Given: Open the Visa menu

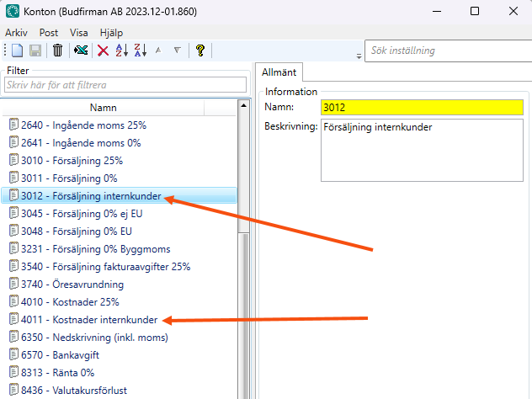Looking at the screenshot, I should pos(79,33).
